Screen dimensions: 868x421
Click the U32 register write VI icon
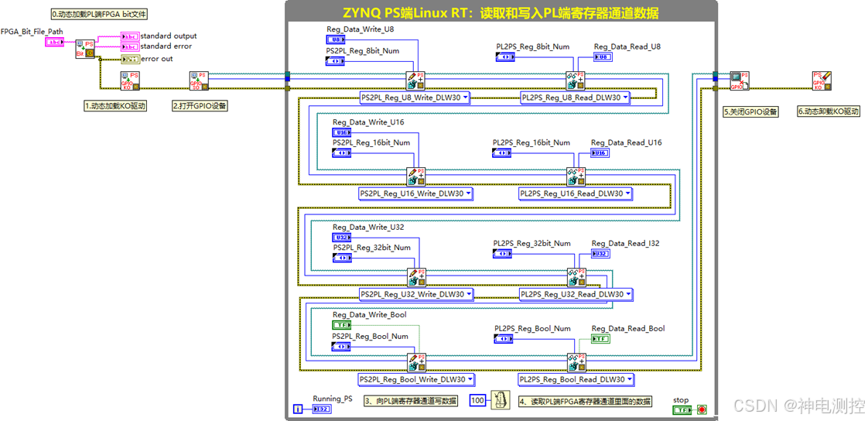coord(416,277)
